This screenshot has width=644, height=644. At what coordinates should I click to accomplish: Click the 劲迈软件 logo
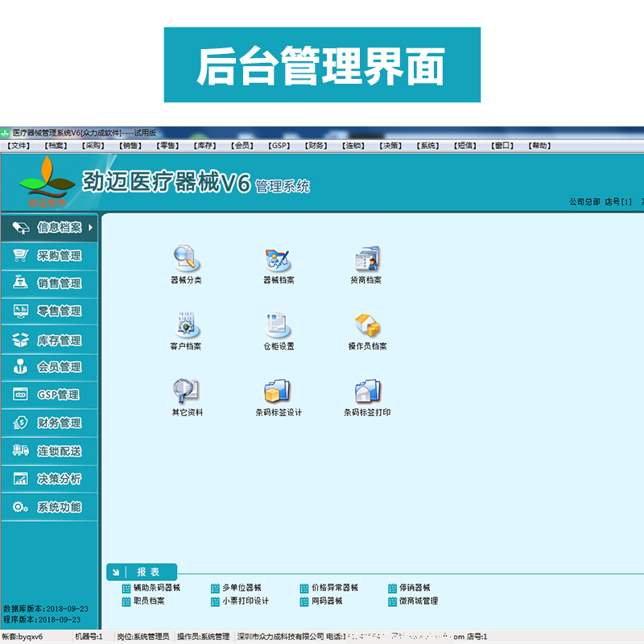click(47, 182)
